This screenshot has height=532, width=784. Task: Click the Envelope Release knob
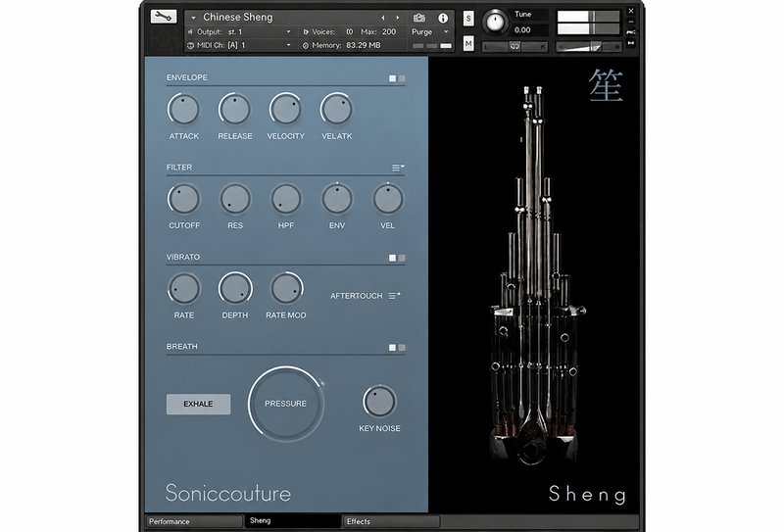[x=234, y=109]
